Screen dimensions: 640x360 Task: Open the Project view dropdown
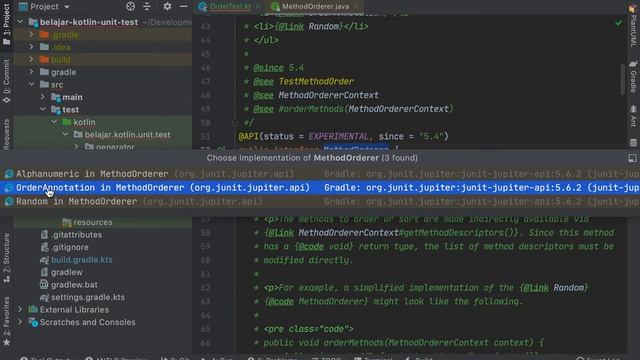click(x=44, y=7)
